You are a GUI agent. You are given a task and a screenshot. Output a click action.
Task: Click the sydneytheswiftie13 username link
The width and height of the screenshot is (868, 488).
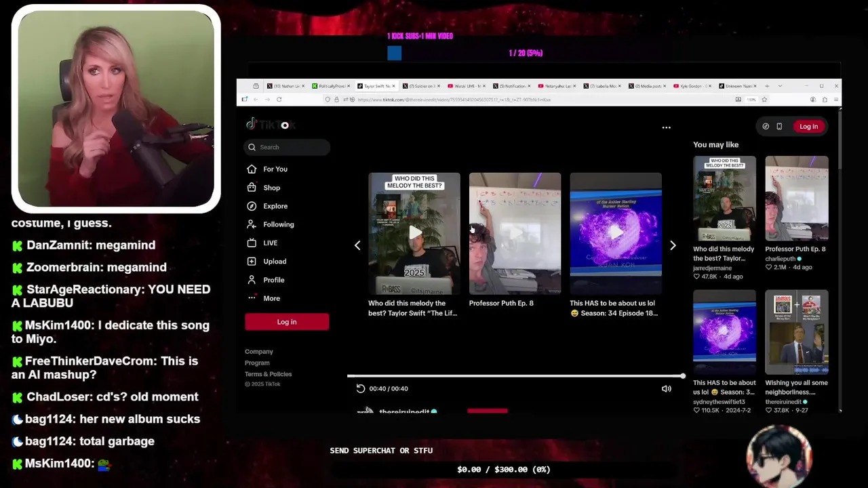point(719,402)
